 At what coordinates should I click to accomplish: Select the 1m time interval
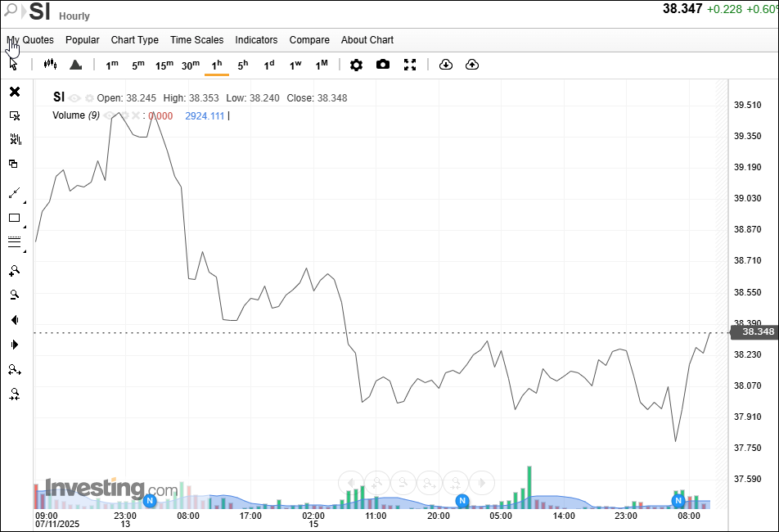point(112,65)
